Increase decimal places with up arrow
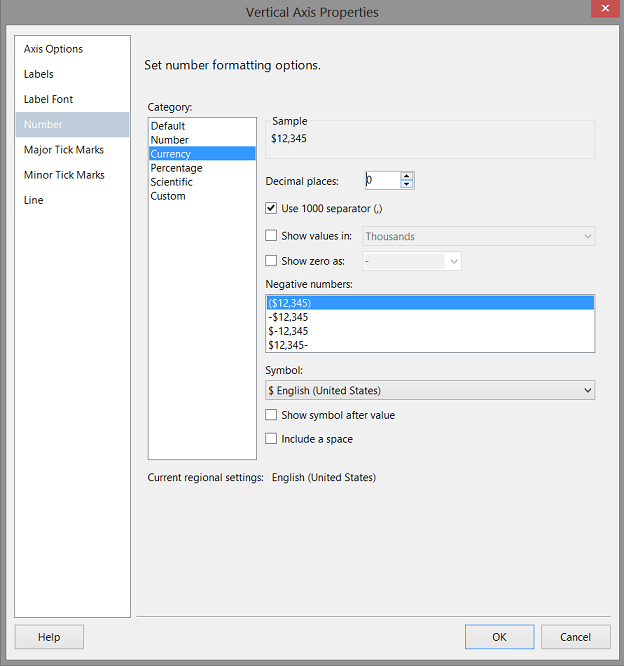624x666 pixels. tap(407, 176)
